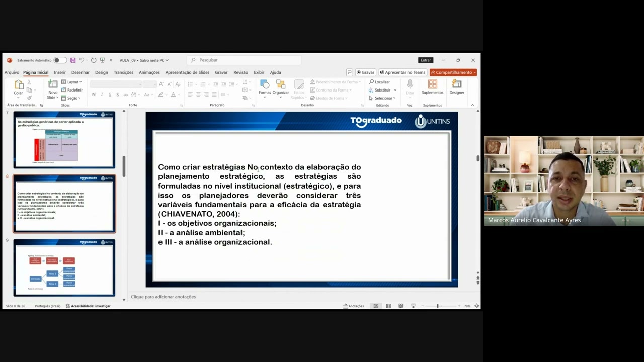Open the Compartilhamento dropdown button
644x362 pixels.
(453, 72)
